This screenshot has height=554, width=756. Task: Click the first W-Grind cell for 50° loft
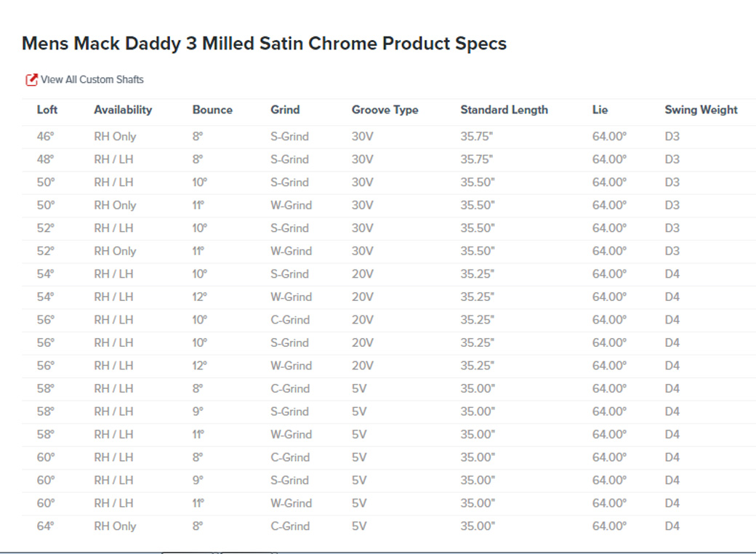pos(291,206)
